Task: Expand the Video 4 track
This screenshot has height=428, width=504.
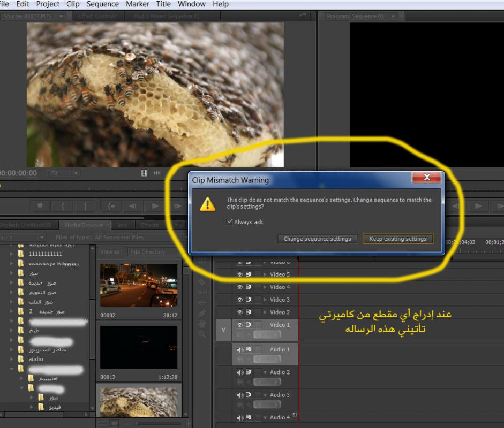Action: [265, 287]
